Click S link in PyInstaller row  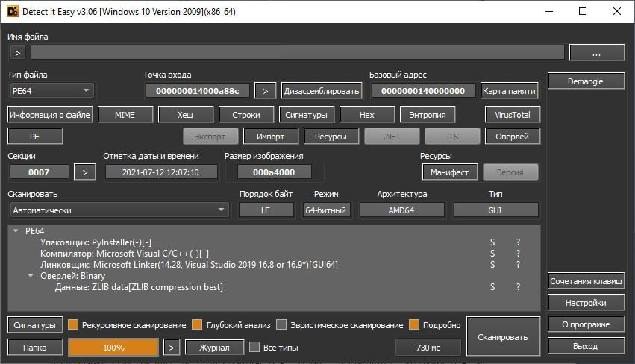(492, 242)
